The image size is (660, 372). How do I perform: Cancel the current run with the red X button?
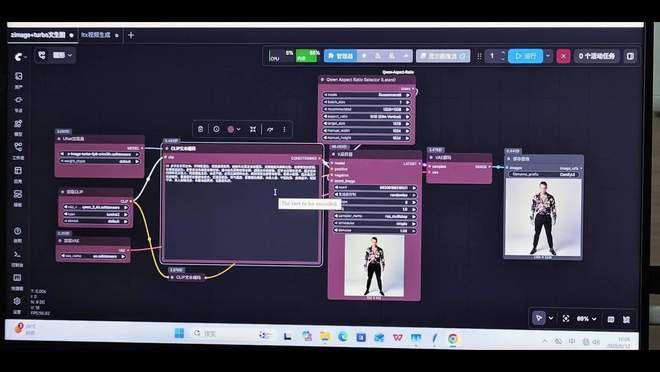[x=563, y=56]
